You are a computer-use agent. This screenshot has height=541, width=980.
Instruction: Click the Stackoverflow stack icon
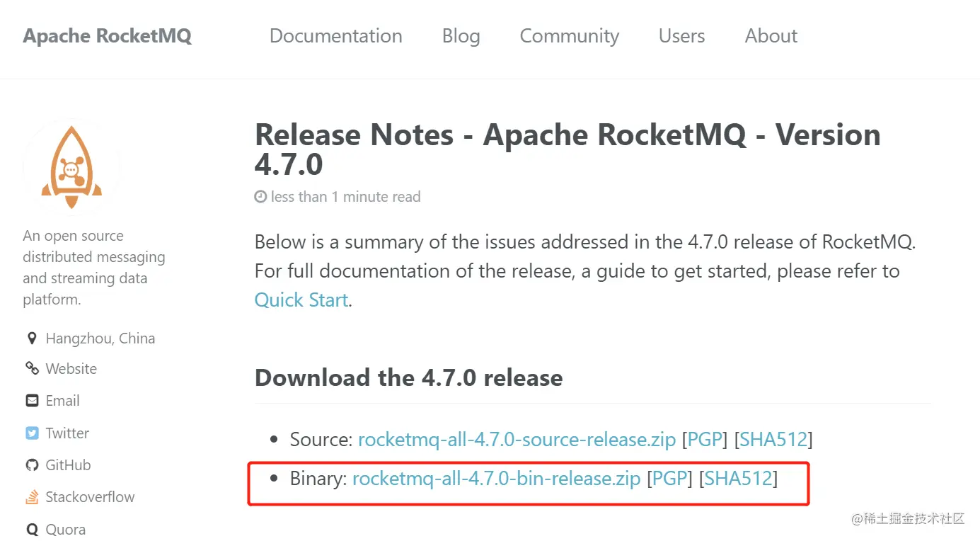(x=32, y=497)
